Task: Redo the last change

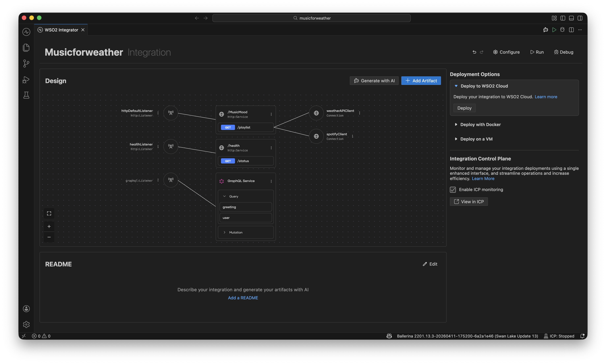Action: [x=481, y=52]
